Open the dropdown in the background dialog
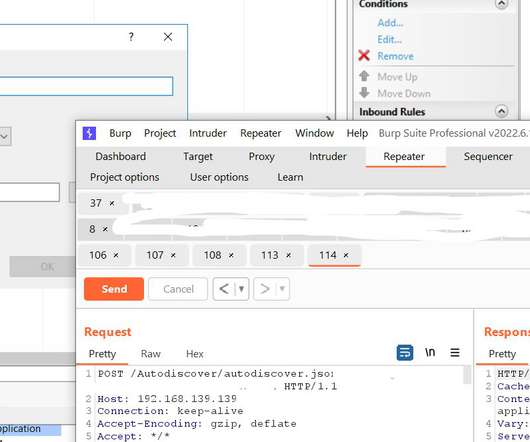The image size is (530, 442). click(x=5, y=137)
